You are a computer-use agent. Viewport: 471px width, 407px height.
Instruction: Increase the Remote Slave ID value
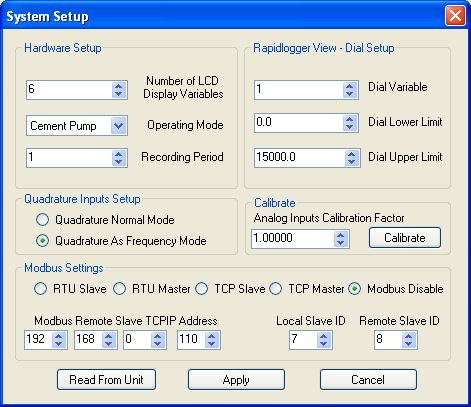(x=409, y=336)
